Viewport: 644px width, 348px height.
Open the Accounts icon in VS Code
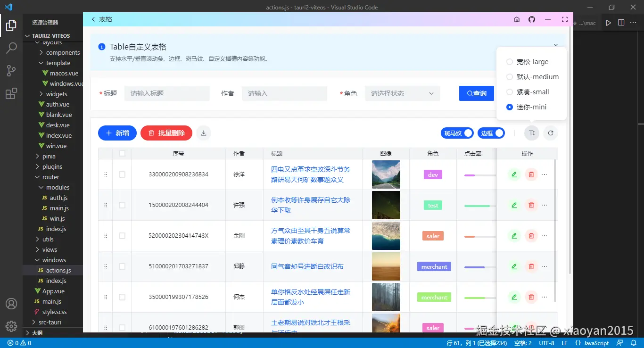(x=11, y=304)
